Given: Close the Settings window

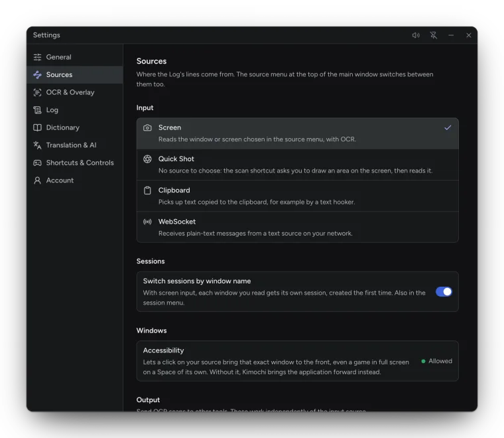Looking at the screenshot, I should click(469, 35).
